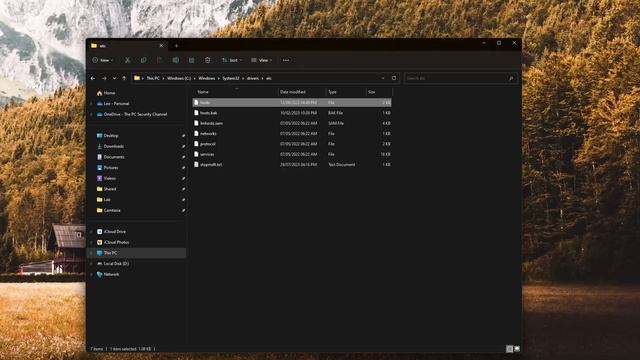Click the folder icon in address bar
Image resolution: width=640 pixels, height=360 pixels.
pyautogui.click(x=137, y=78)
